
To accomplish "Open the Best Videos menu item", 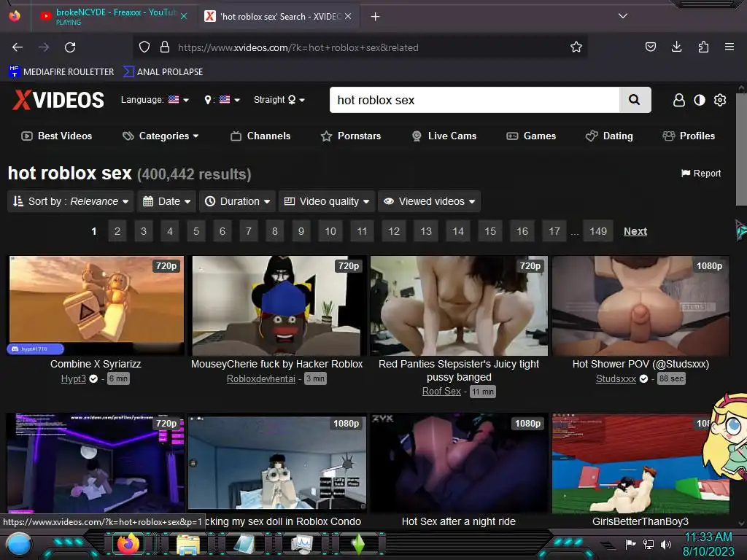I will pos(57,136).
